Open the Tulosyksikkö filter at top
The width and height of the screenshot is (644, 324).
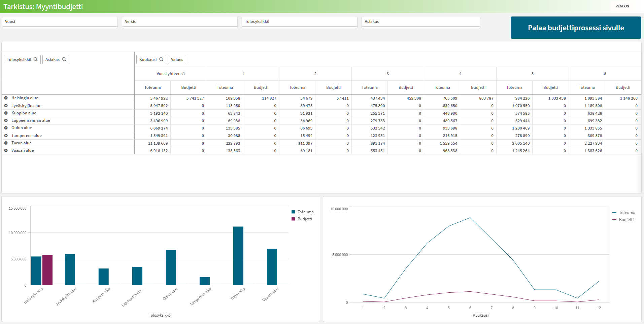click(299, 22)
